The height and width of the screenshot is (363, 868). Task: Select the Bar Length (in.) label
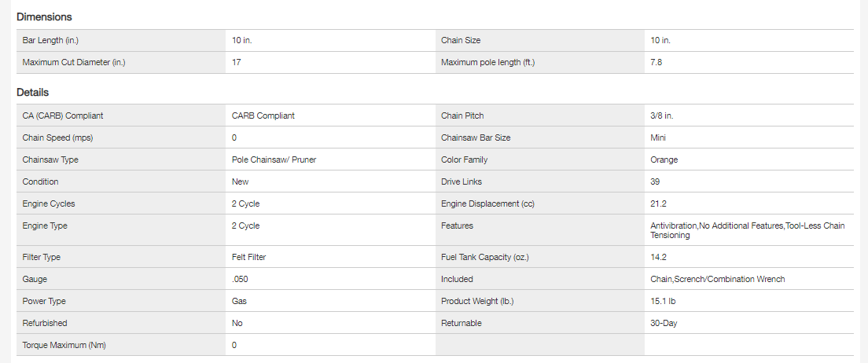50,40
